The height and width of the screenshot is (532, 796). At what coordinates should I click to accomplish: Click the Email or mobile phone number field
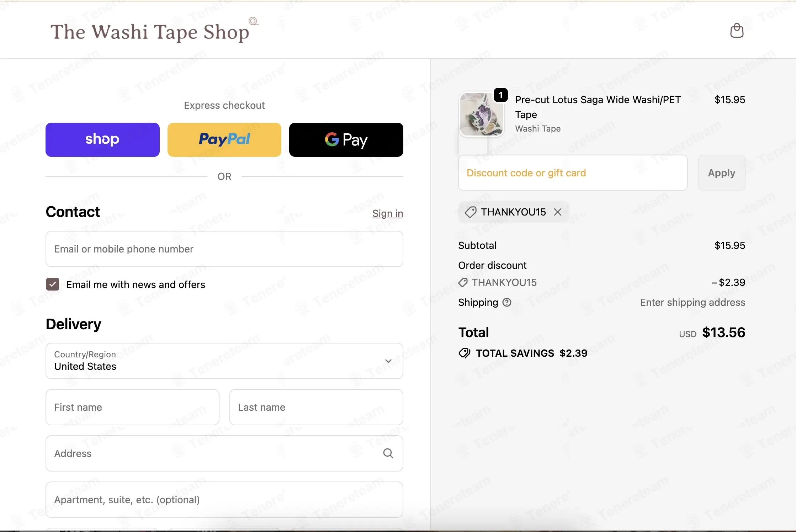pyautogui.click(x=224, y=249)
